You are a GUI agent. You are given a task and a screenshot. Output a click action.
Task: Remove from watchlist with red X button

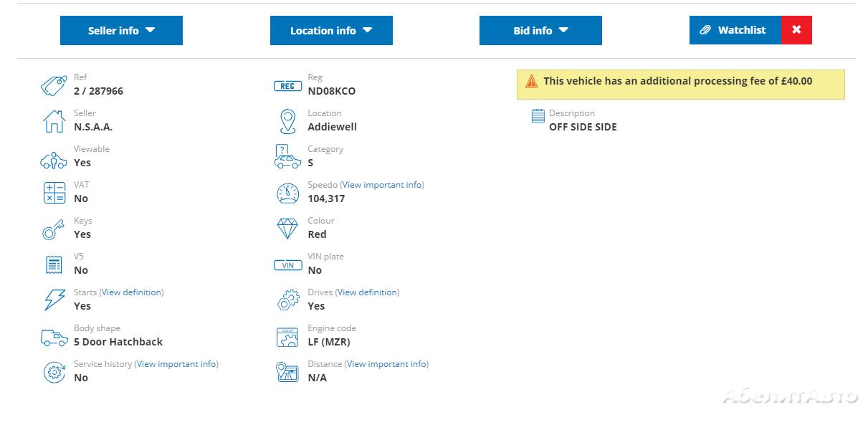(796, 30)
